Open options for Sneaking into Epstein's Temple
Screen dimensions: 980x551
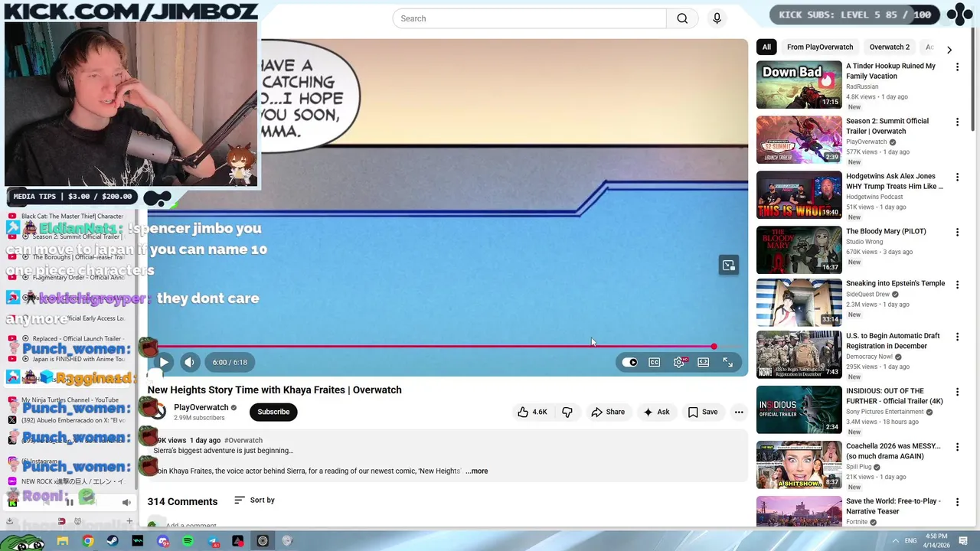click(957, 285)
